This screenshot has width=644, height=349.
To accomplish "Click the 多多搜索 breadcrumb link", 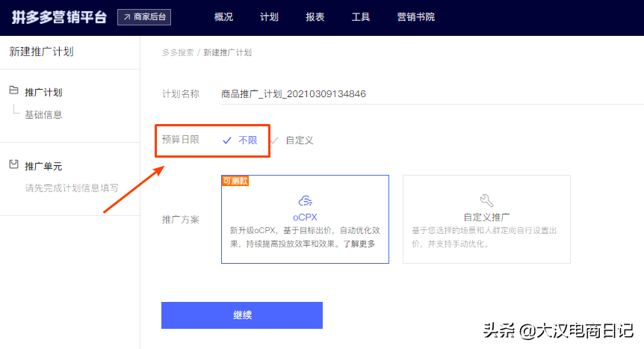I will (x=178, y=52).
